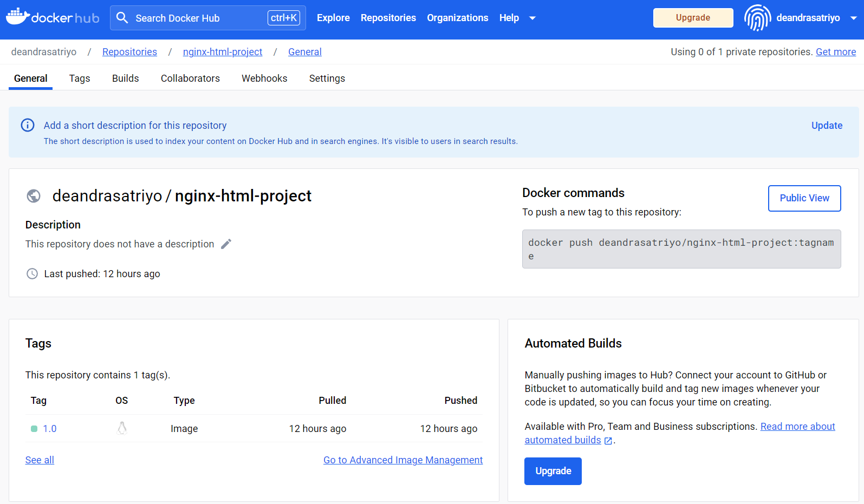Click the clock icon beside Last pushed
Viewport: 864px width, 504px height.
point(33,274)
